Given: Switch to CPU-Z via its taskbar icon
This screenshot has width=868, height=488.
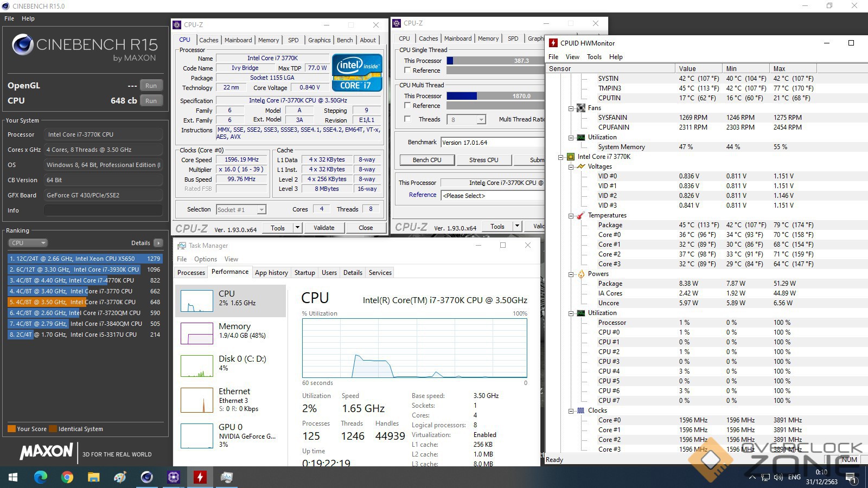Looking at the screenshot, I should click(x=174, y=477).
